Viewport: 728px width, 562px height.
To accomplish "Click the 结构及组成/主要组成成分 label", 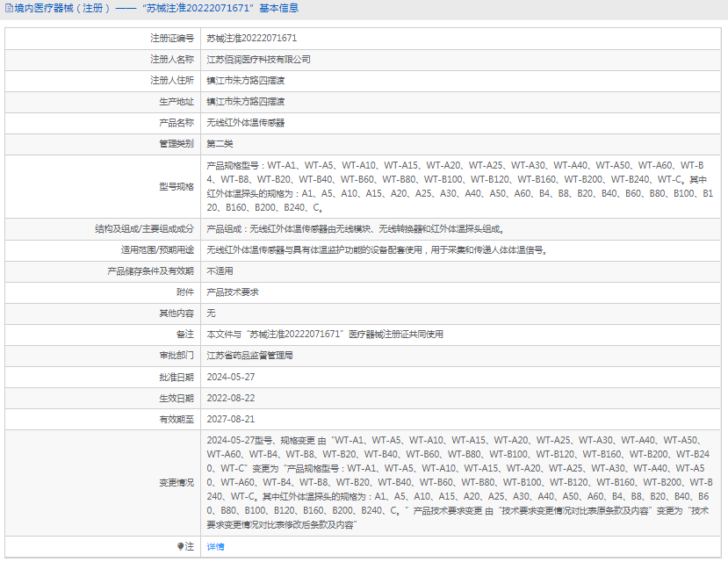I will [x=144, y=229].
